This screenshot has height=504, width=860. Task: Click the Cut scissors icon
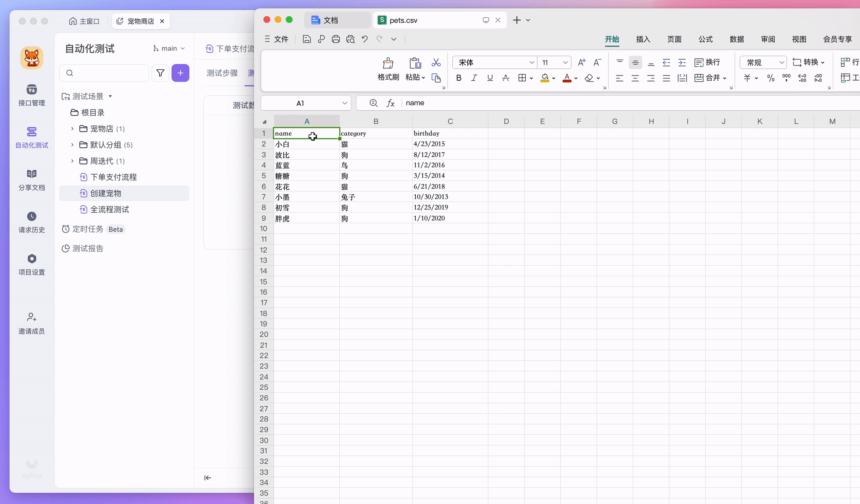[x=436, y=63]
